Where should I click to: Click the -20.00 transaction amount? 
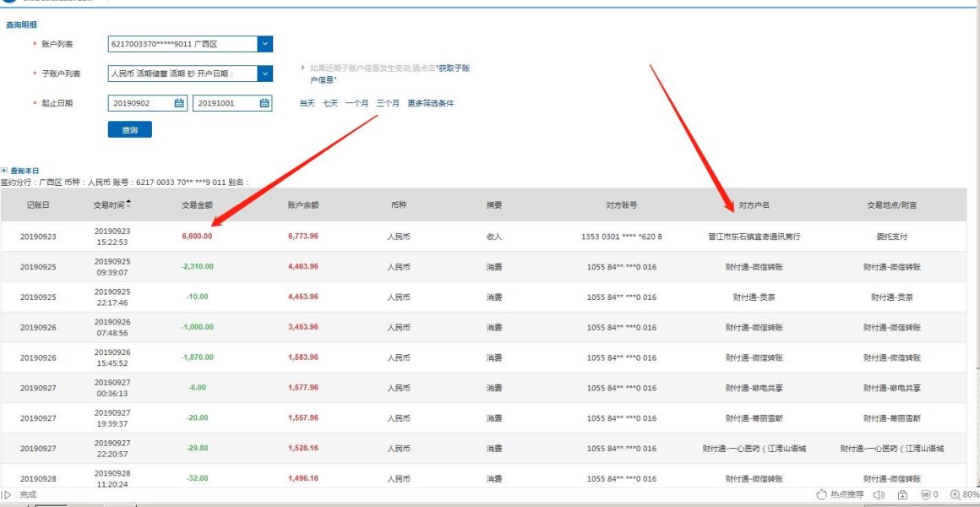point(197,417)
